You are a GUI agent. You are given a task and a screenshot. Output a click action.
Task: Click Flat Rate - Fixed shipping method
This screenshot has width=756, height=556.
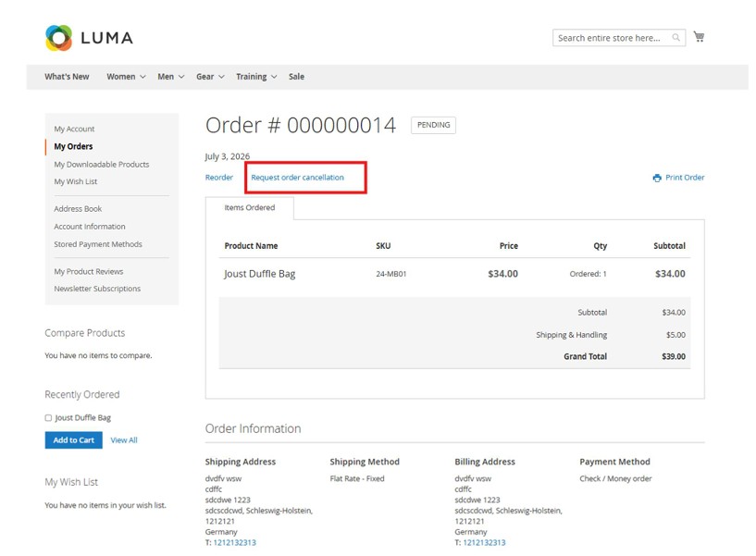[x=357, y=479]
